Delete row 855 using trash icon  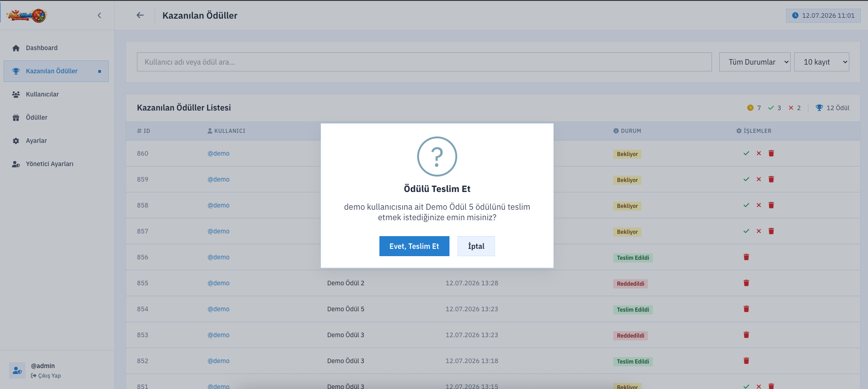coord(746,283)
